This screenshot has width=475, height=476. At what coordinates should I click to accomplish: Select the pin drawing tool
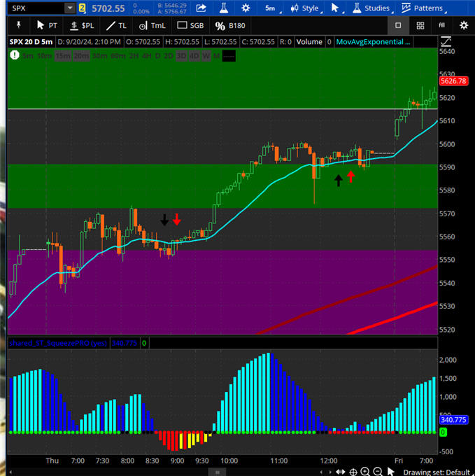tap(16, 25)
